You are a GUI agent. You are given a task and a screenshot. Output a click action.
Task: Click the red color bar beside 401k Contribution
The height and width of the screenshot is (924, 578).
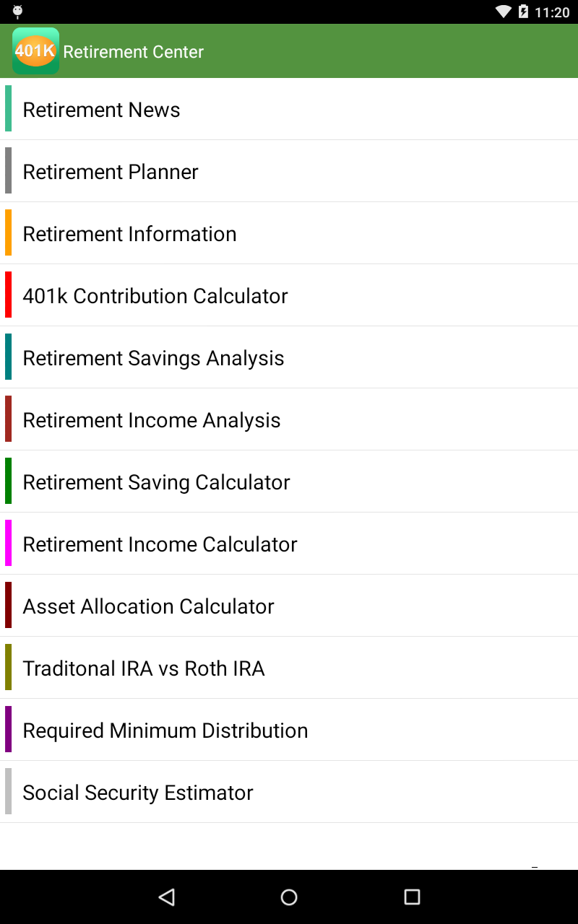pos(9,295)
